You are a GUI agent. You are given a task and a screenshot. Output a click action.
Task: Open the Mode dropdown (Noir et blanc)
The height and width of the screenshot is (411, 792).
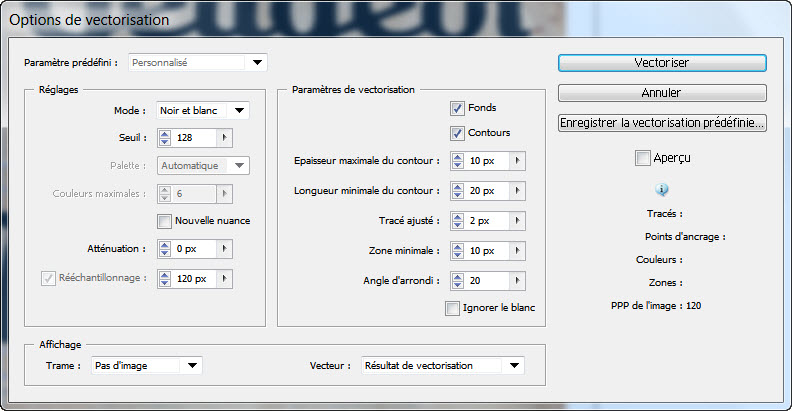[x=203, y=111]
